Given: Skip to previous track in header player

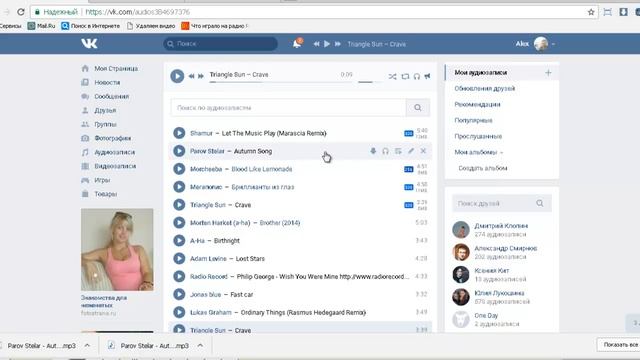Looking at the screenshot, I should point(316,44).
